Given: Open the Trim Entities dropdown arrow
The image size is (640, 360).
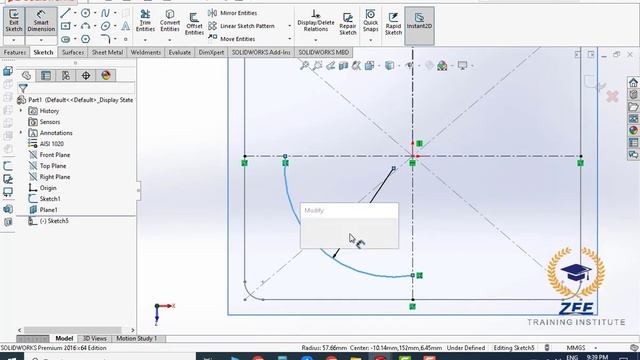Looking at the screenshot, I should click(x=145, y=40).
